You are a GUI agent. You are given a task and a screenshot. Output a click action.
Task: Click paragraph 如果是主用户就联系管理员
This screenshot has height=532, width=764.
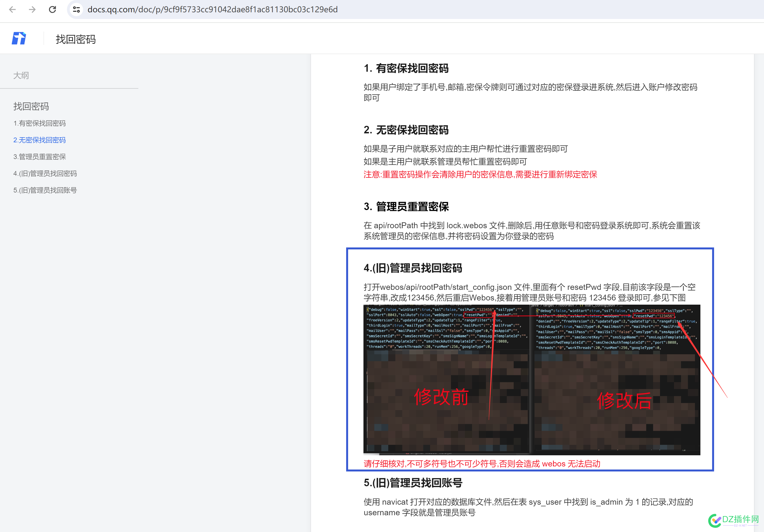tap(445, 162)
